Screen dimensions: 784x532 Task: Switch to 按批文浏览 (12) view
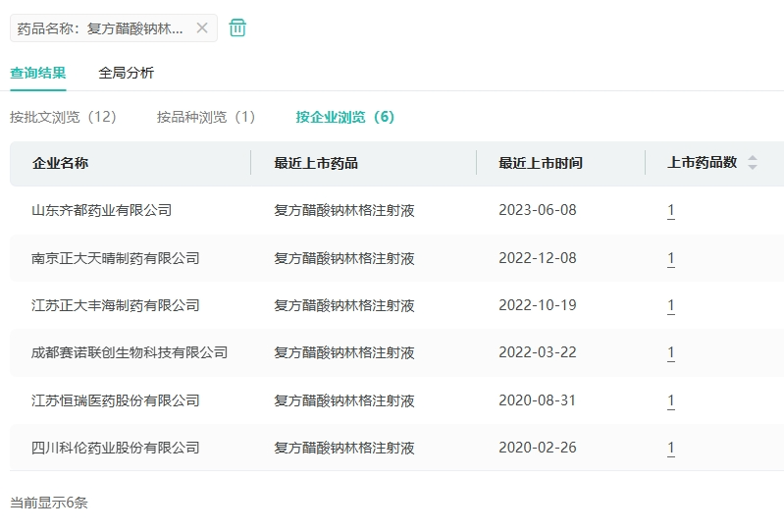64,117
